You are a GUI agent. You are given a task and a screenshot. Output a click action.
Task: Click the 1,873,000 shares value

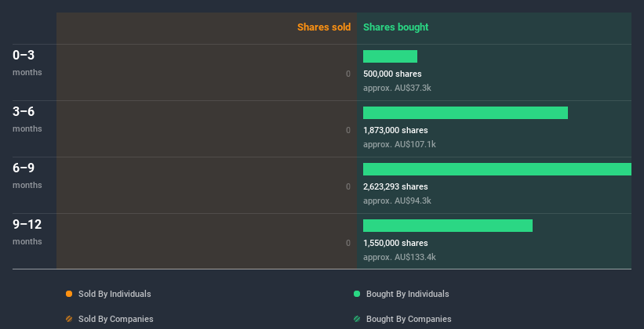pyautogui.click(x=395, y=130)
